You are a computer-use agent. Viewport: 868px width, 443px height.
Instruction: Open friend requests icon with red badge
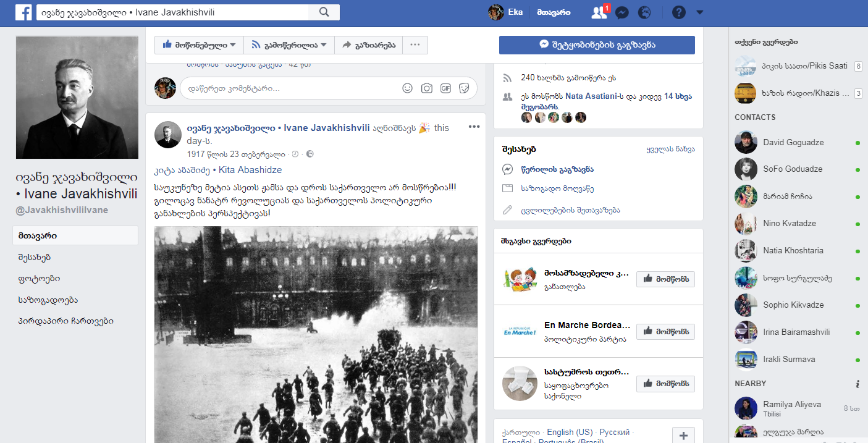pyautogui.click(x=599, y=12)
